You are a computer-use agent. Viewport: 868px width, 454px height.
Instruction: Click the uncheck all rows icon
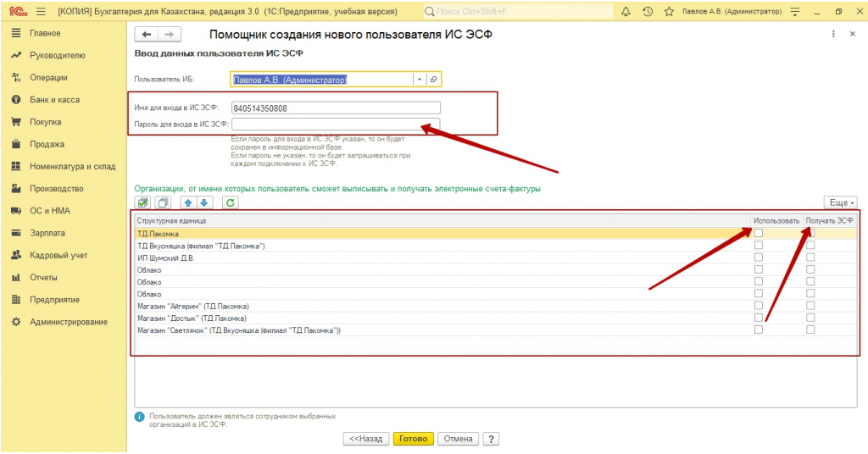164,202
